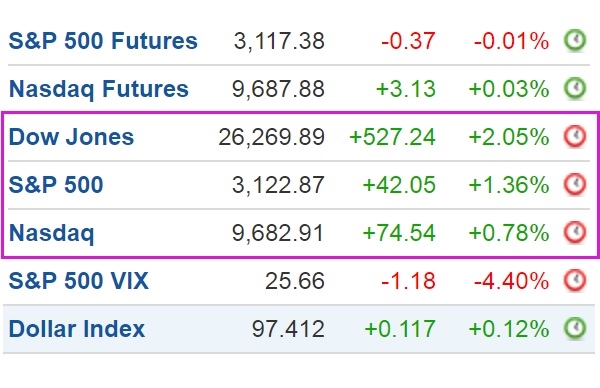Screen dimensions: 600x388
Task: Open the Nasdaq Futures link
Action: (x=99, y=89)
